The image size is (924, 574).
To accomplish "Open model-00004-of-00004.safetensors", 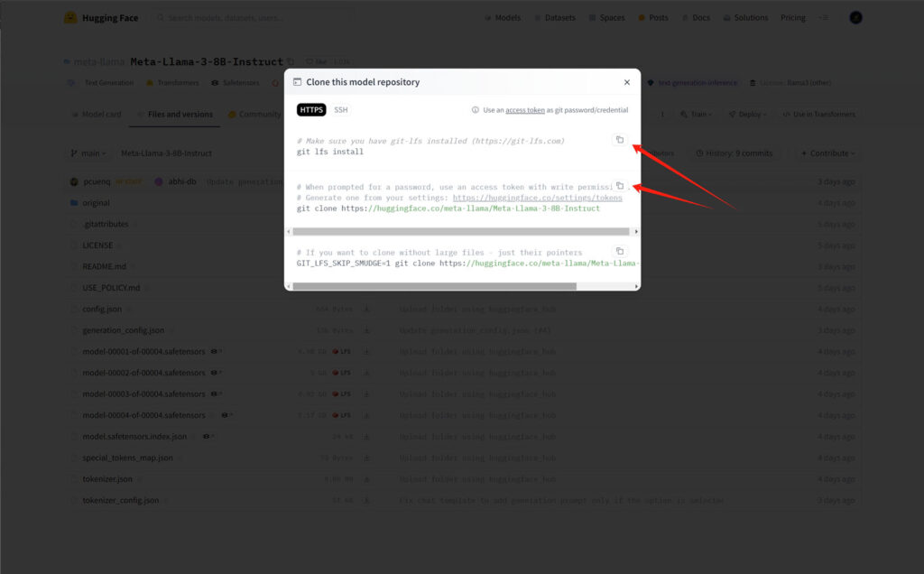I will (x=143, y=415).
